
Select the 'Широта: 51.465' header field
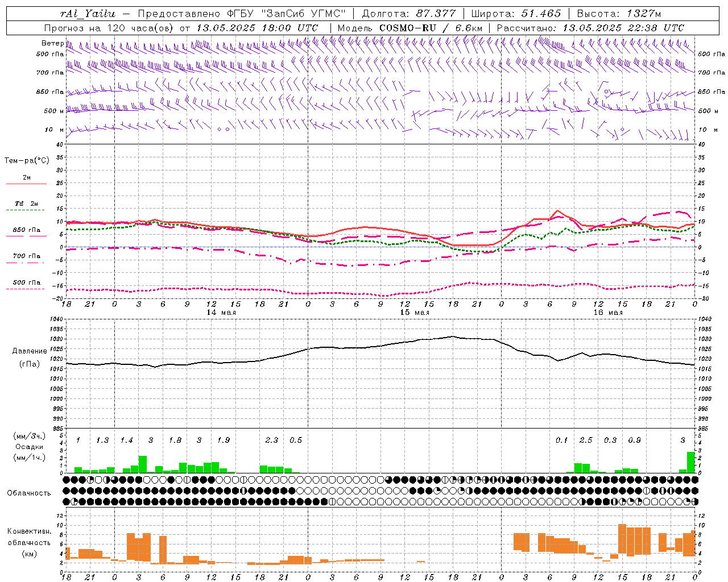tap(516, 14)
